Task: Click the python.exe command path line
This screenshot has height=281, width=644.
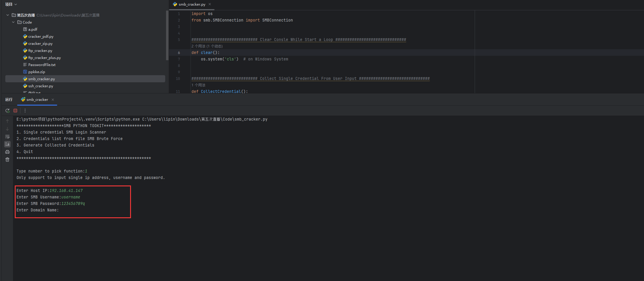Action: (142, 119)
